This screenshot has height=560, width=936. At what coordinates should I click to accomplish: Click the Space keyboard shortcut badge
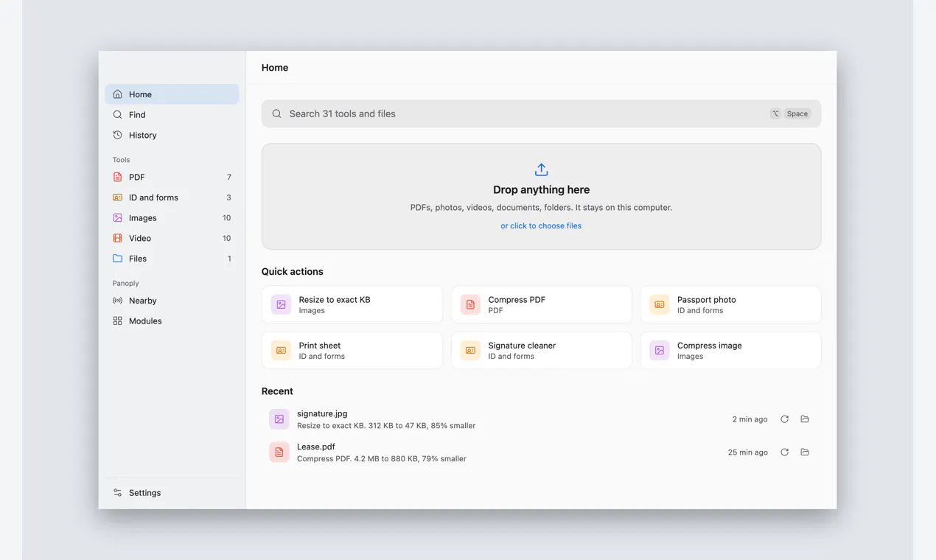point(797,113)
